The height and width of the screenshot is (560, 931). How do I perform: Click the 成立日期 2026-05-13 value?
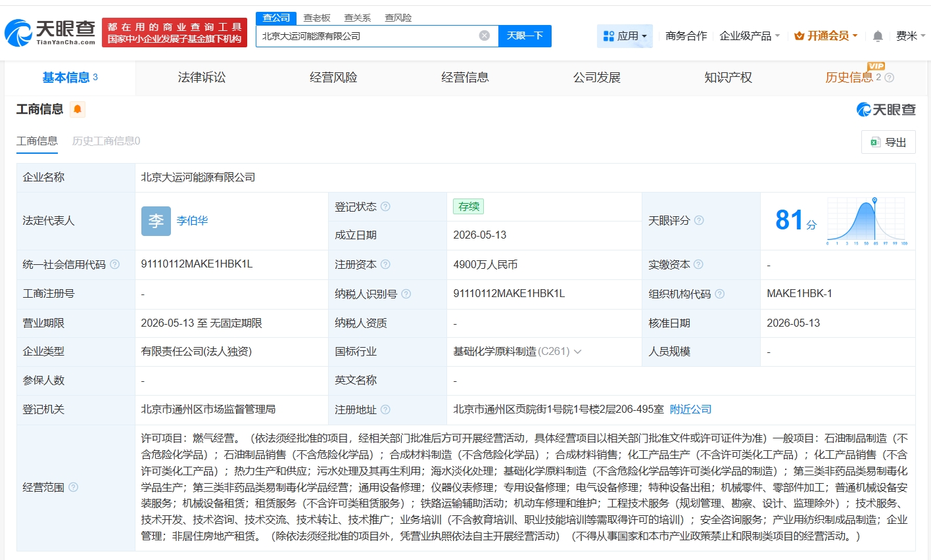click(x=480, y=235)
